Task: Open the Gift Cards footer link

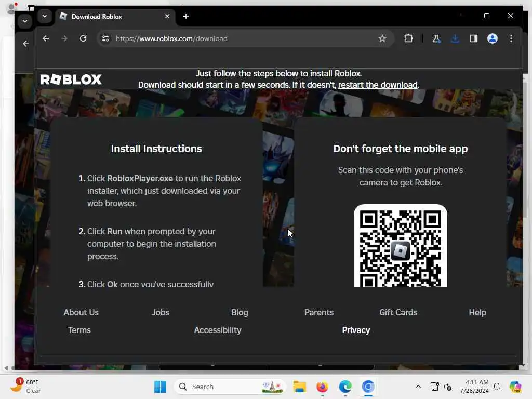Action: click(x=398, y=312)
